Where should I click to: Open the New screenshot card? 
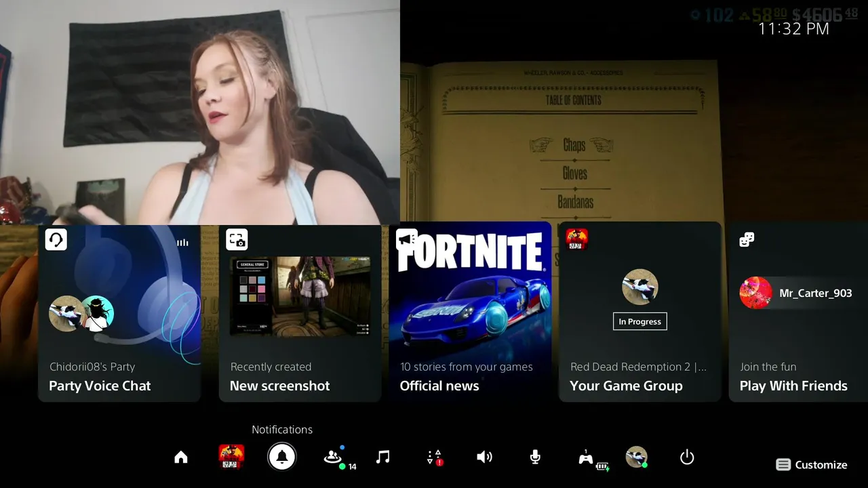300,313
